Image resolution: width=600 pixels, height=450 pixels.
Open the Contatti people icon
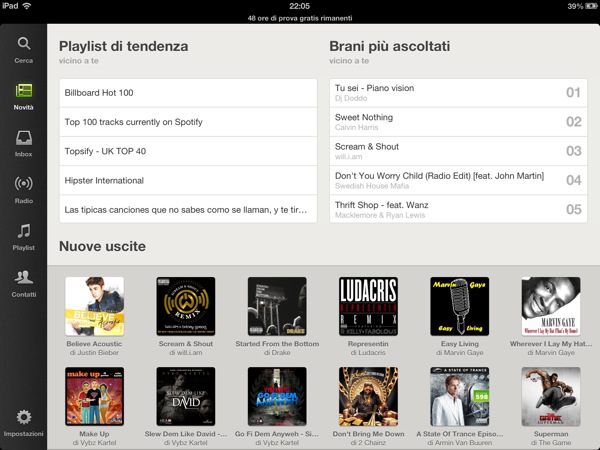(23, 280)
